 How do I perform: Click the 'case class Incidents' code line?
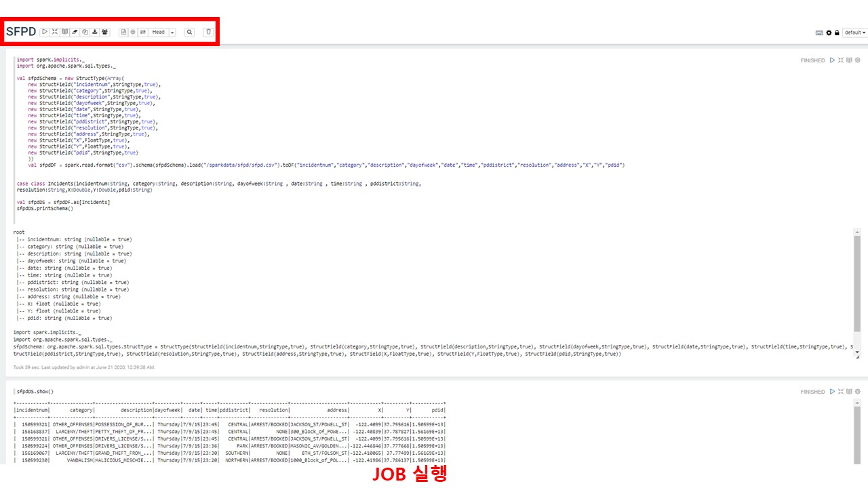218,184
